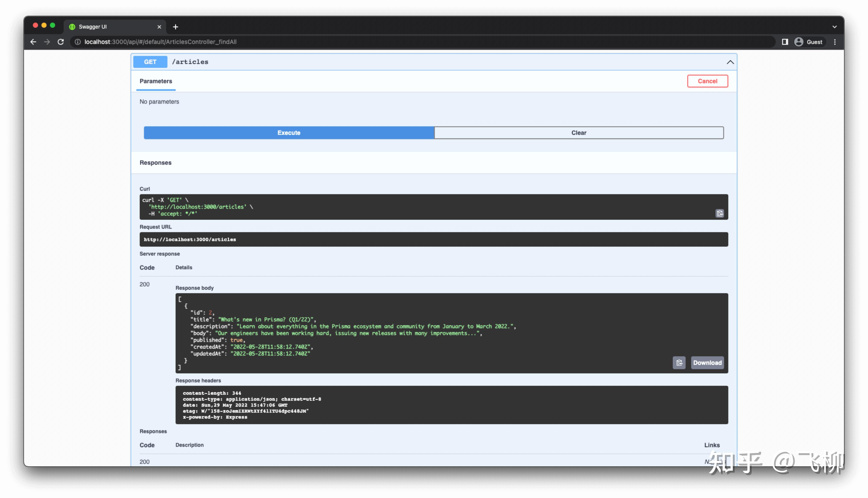
Task: Open the side panel icon in toolbar
Action: (785, 42)
